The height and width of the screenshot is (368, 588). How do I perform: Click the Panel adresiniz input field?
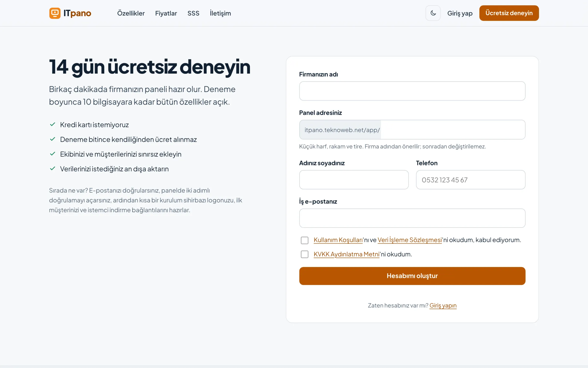pyautogui.click(x=453, y=130)
